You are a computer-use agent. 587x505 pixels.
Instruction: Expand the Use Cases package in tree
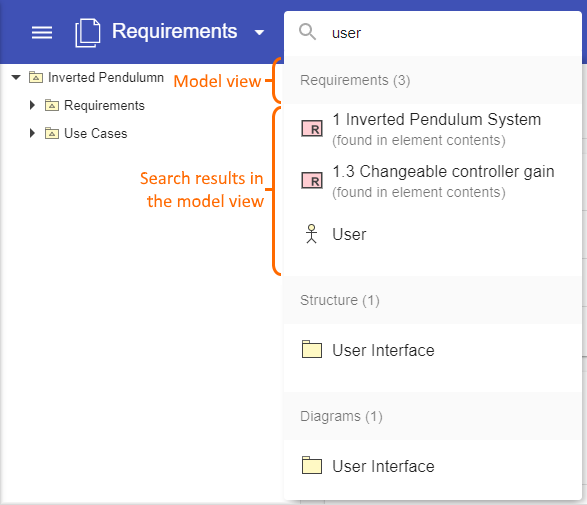[x=32, y=133]
